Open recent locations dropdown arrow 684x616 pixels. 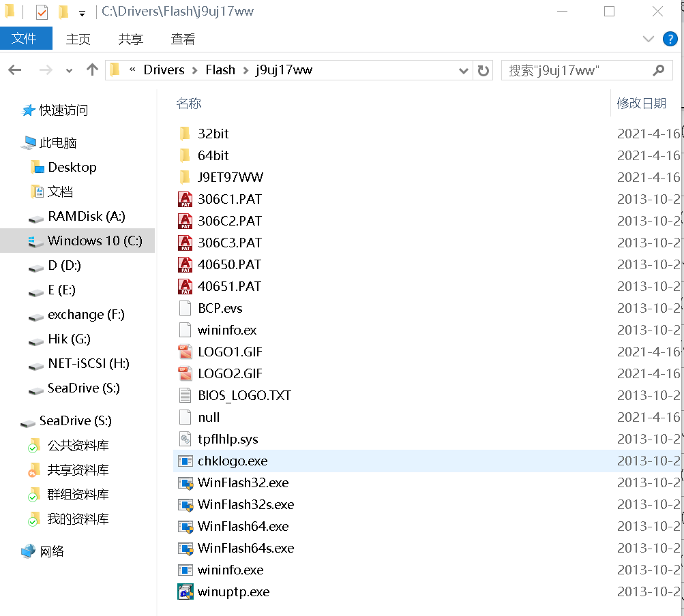pos(69,71)
